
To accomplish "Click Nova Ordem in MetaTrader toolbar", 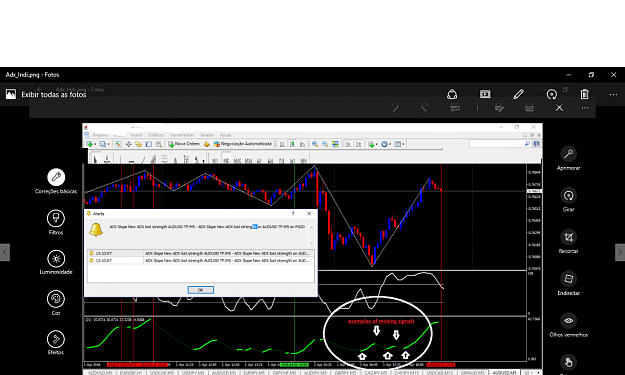I will (184, 144).
